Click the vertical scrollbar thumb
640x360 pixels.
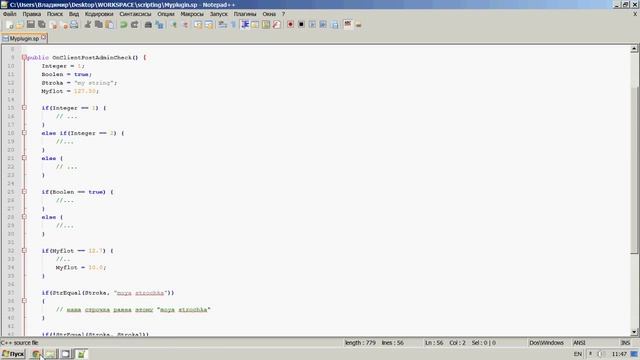tap(634, 171)
